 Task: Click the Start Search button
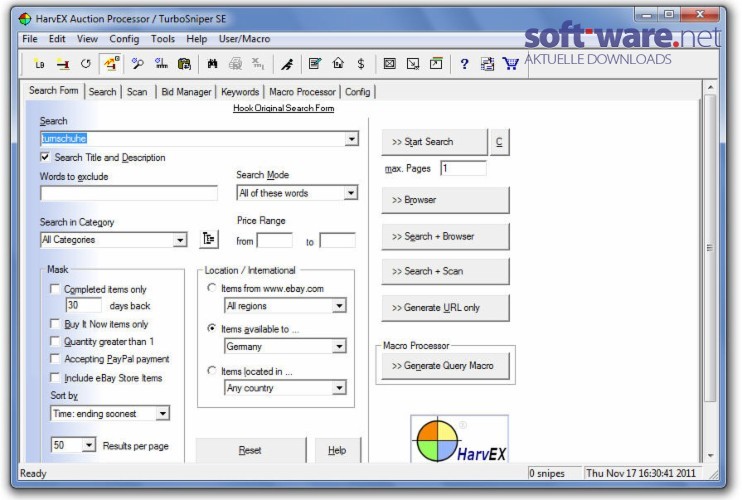pos(434,142)
